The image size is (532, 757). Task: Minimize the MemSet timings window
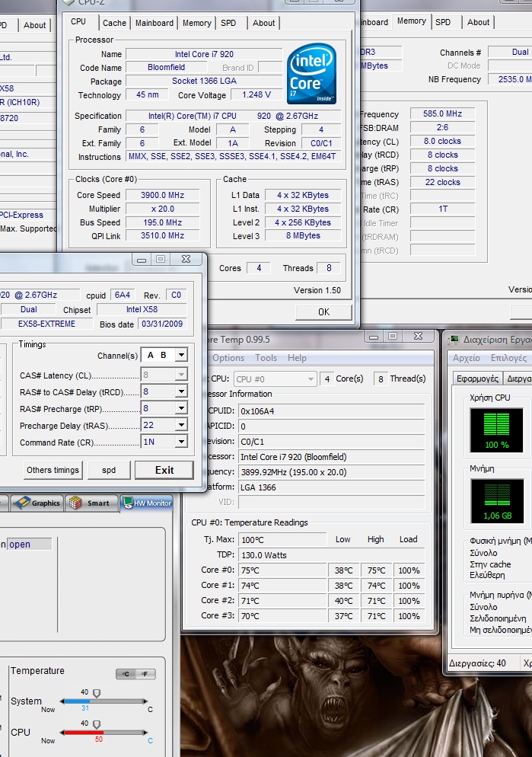[142, 259]
